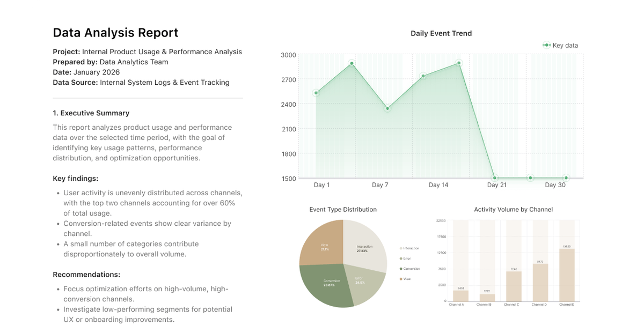Image resolution: width=644 pixels, height=325 pixels.
Task: Toggle Interaction legend dot in pie chart
Action: (401, 248)
